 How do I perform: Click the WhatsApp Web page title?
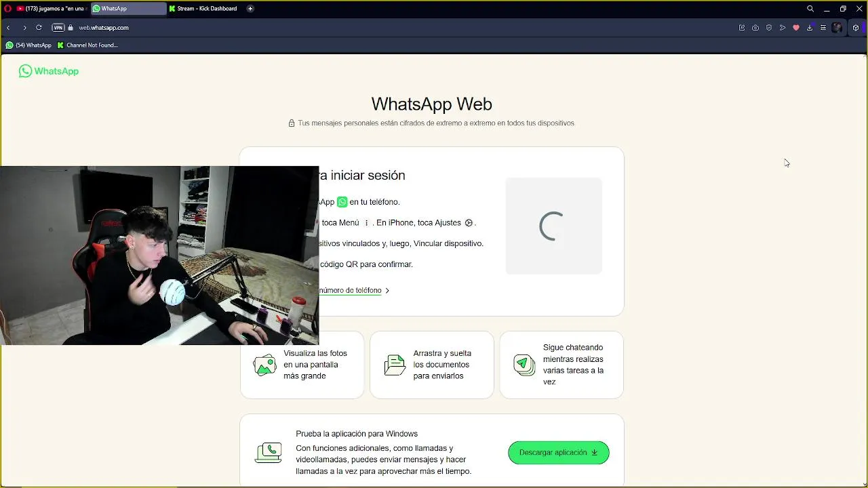(x=431, y=104)
